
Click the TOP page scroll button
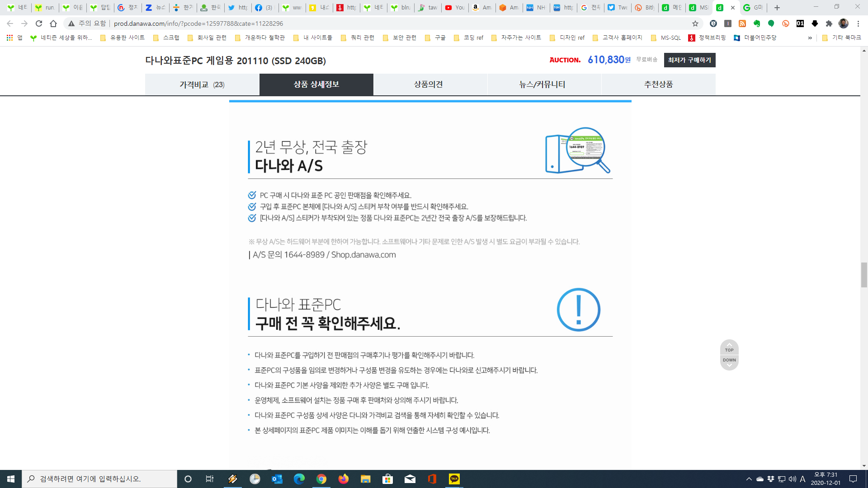coord(729,347)
